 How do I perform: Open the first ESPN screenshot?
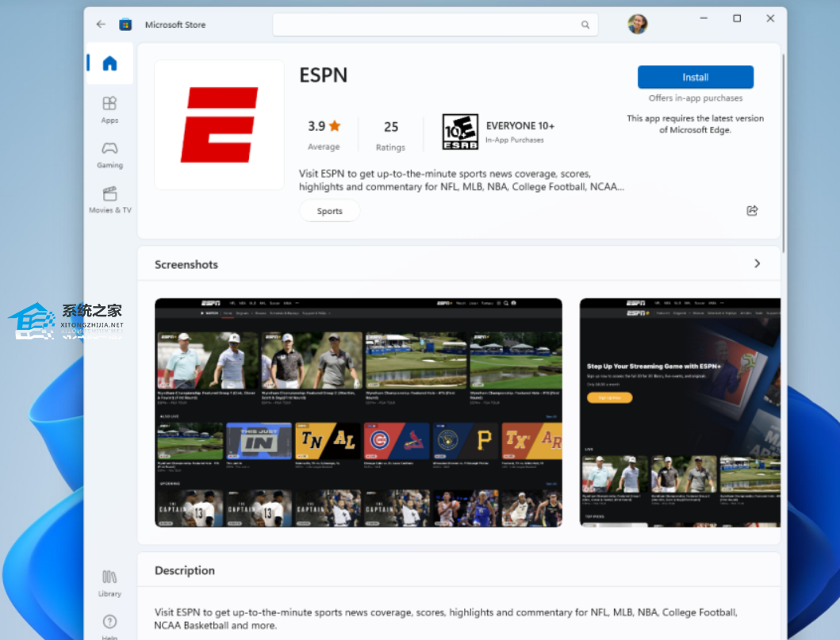coord(359,412)
